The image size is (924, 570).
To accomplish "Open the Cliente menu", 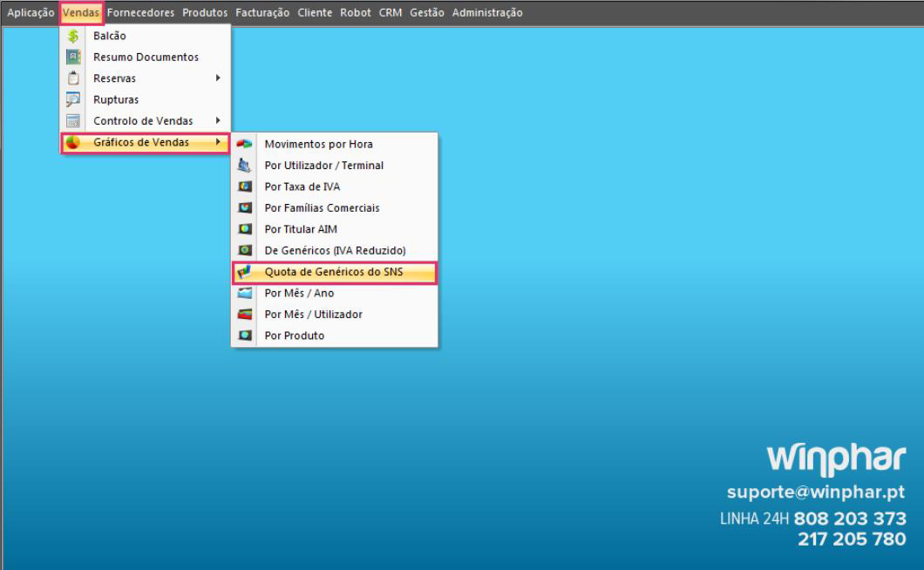I will click(x=315, y=12).
